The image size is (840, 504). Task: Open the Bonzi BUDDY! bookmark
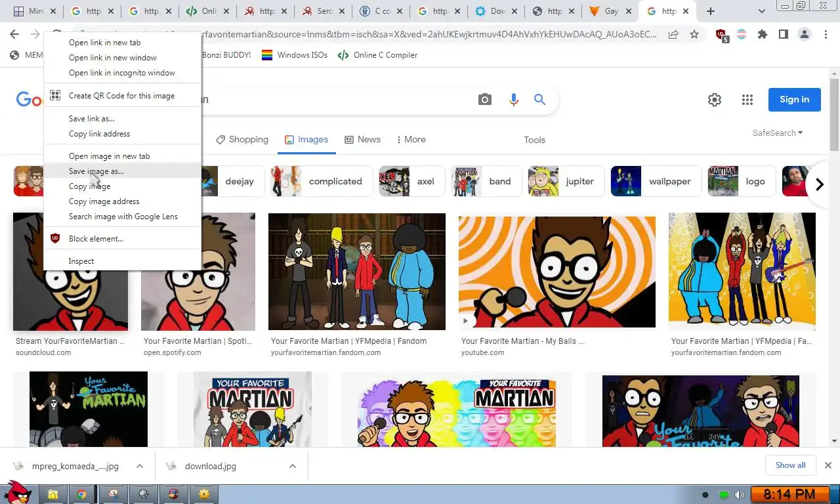[x=226, y=55]
